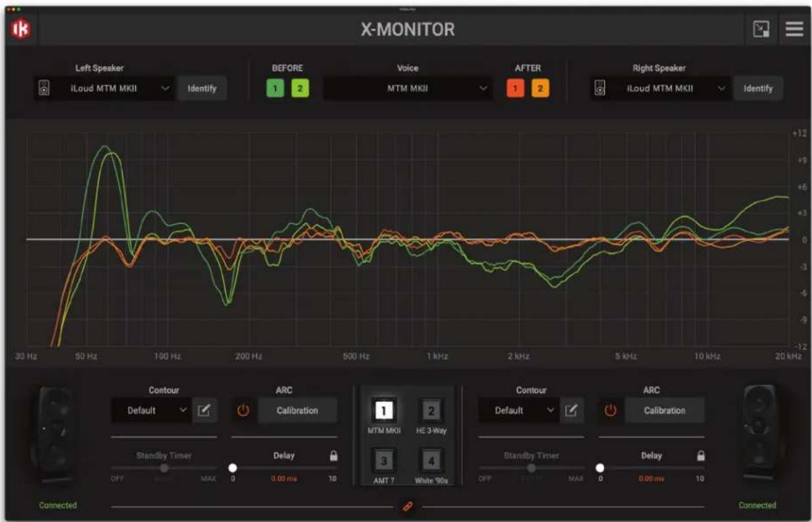
Task: Open the Right Speaker iLoud MTM MKII dropdown
Action: click(x=660, y=88)
